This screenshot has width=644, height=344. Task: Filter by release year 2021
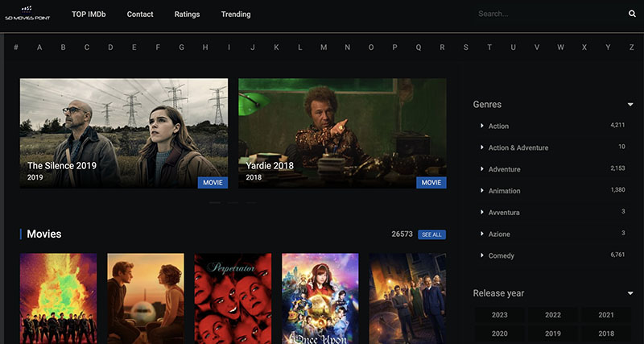pos(606,315)
